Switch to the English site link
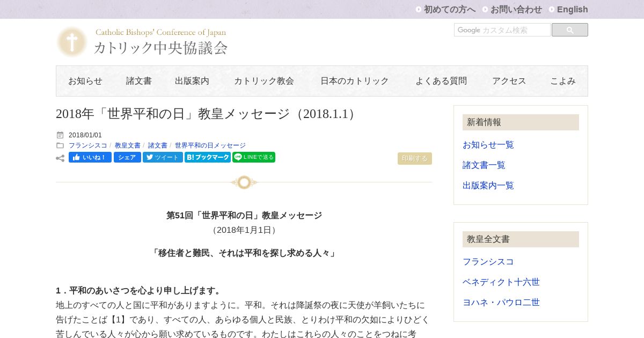 (x=573, y=9)
